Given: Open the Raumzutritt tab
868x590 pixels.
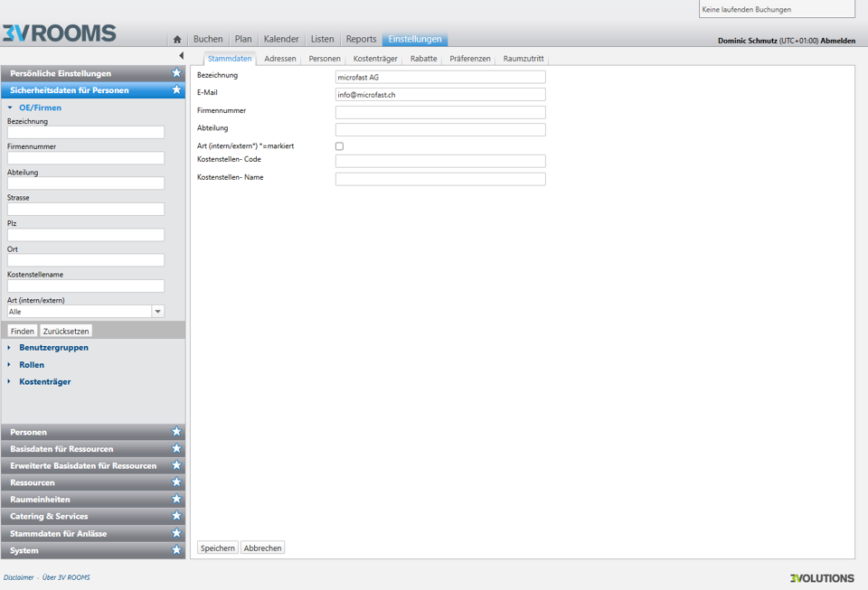Looking at the screenshot, I should (524, 59).
